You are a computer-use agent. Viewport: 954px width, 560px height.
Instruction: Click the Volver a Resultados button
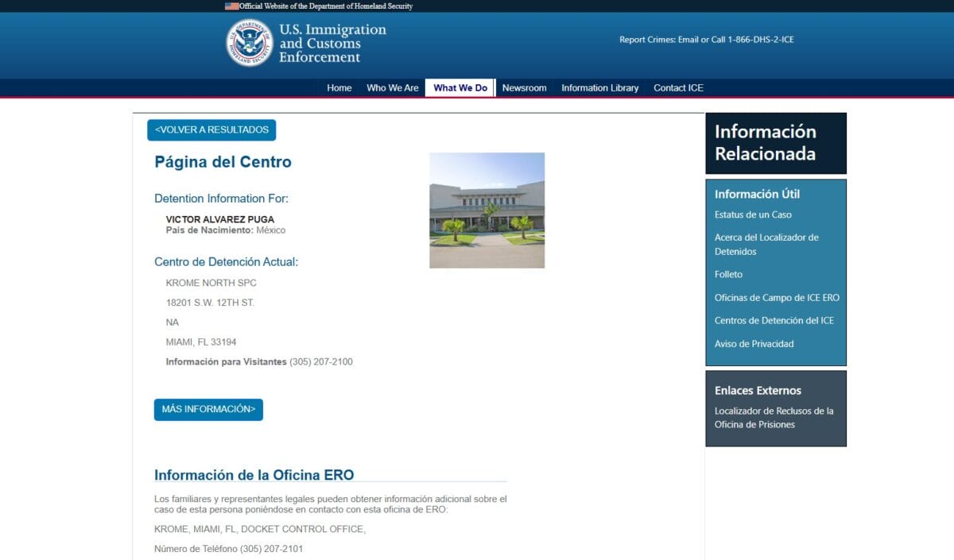point(211,130)
